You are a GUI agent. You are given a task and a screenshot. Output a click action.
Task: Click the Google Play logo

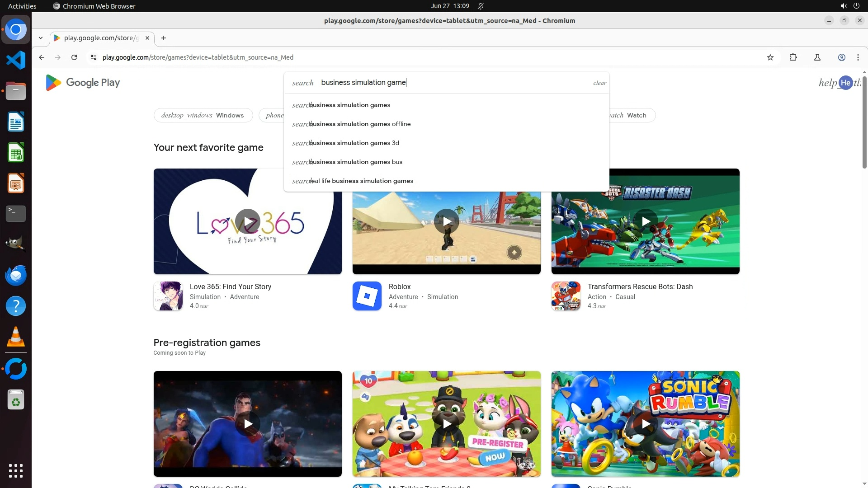click(83, 83)
